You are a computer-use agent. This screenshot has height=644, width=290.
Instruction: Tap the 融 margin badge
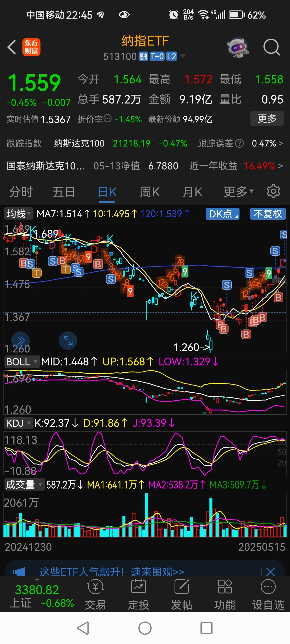click(143, 56)
